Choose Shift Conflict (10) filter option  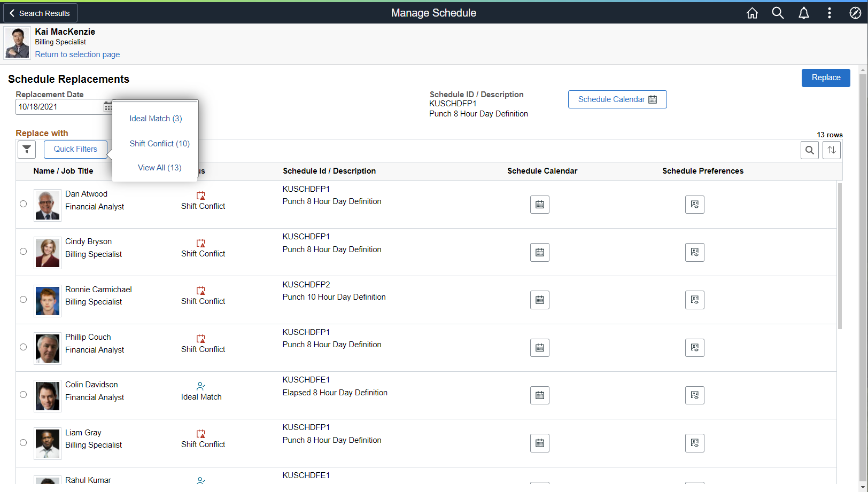(x=159, y=144)
